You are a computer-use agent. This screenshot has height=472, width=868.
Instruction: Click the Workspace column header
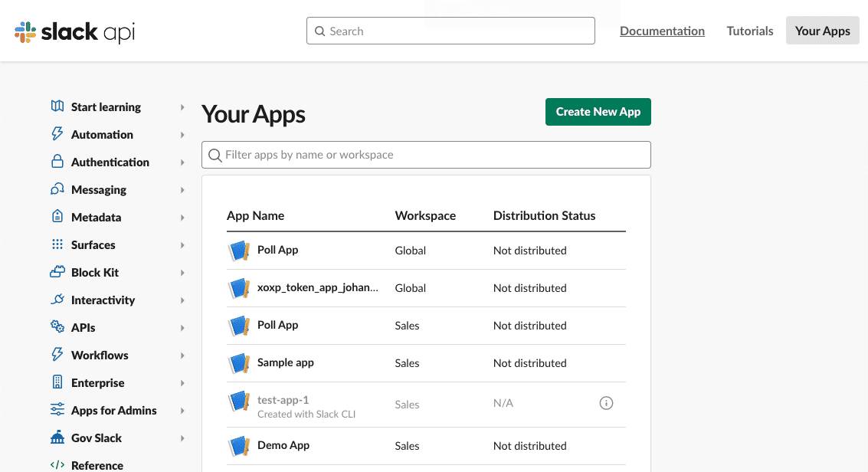[x=425, y=216]
